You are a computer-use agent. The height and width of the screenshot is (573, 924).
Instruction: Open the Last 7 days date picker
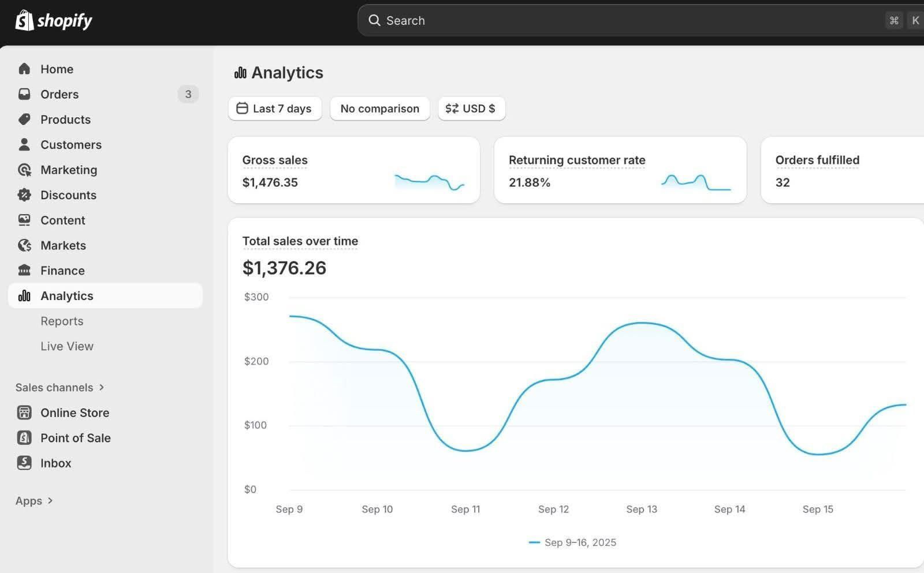[275, 108]
